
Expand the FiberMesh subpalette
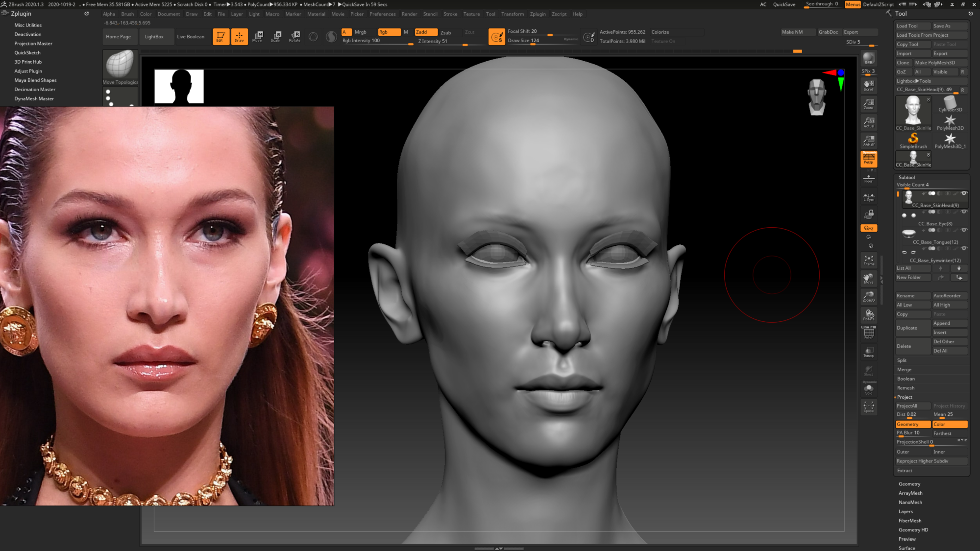coord(909,521)
